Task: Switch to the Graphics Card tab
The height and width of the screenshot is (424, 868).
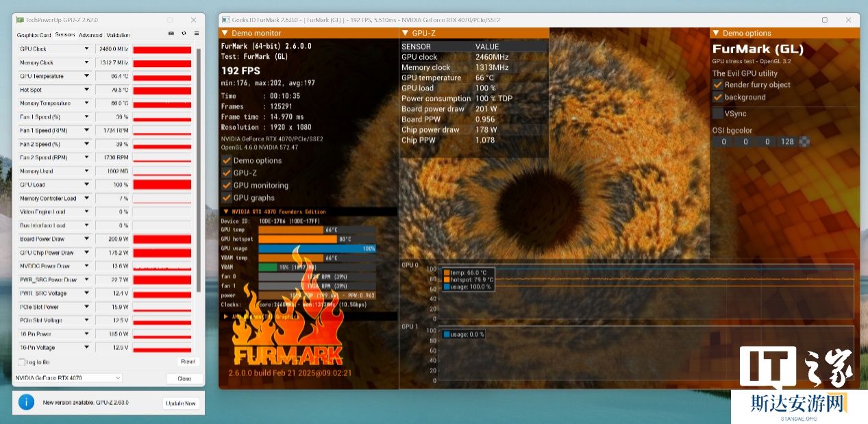Action: 34,35
